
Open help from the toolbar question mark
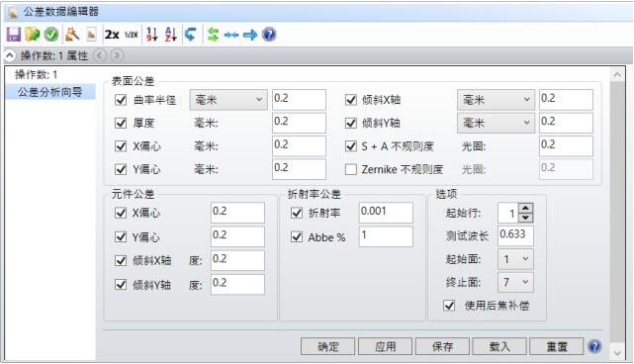(x=269, y=35)
